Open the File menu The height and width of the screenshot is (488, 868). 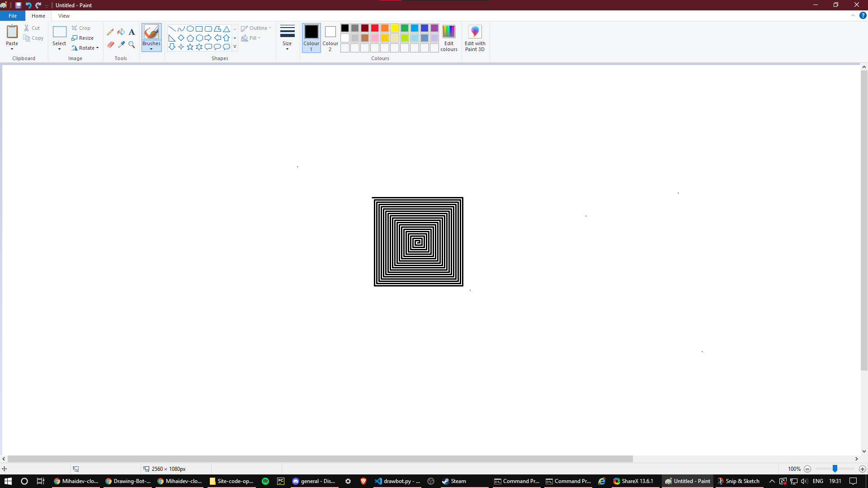[x=13, y=15]
